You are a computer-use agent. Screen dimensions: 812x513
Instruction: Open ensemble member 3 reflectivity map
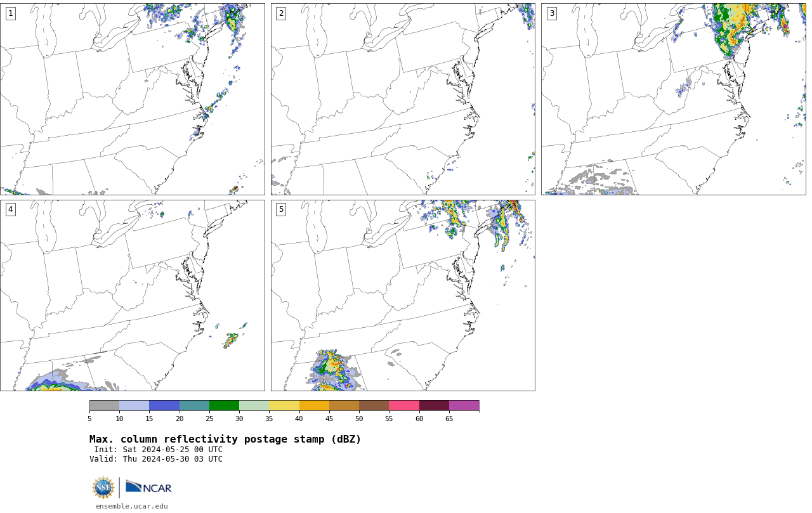pos(674,99)
